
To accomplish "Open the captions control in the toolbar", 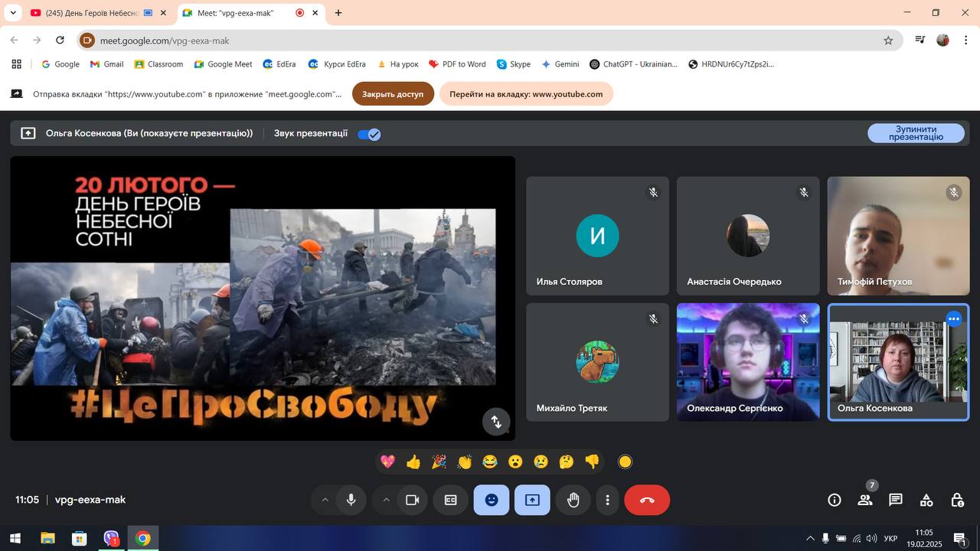I will click(451, 500).
